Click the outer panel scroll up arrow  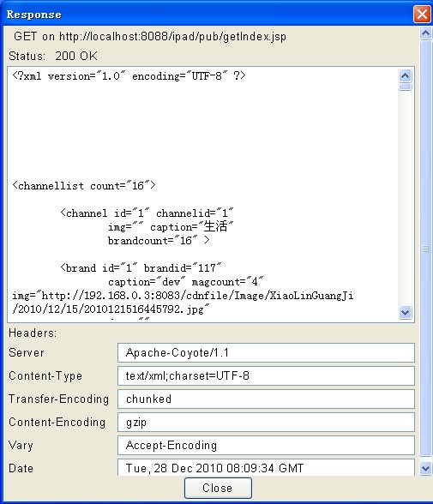pos(425,33)
